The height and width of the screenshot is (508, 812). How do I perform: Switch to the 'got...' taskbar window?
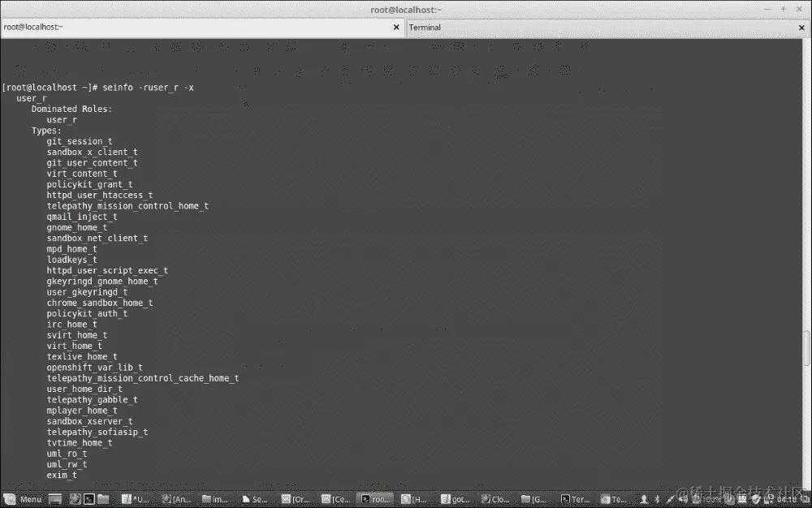[456, 499]
